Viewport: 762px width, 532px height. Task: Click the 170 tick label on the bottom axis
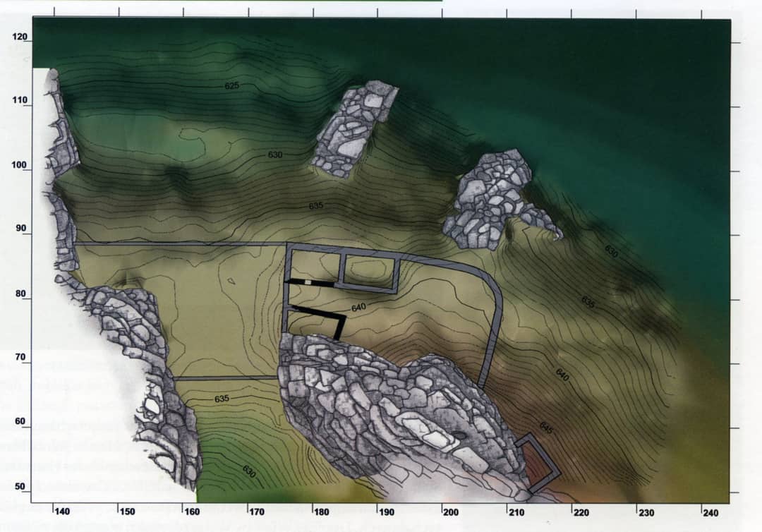pyautogui.click(x=256, y=512)
